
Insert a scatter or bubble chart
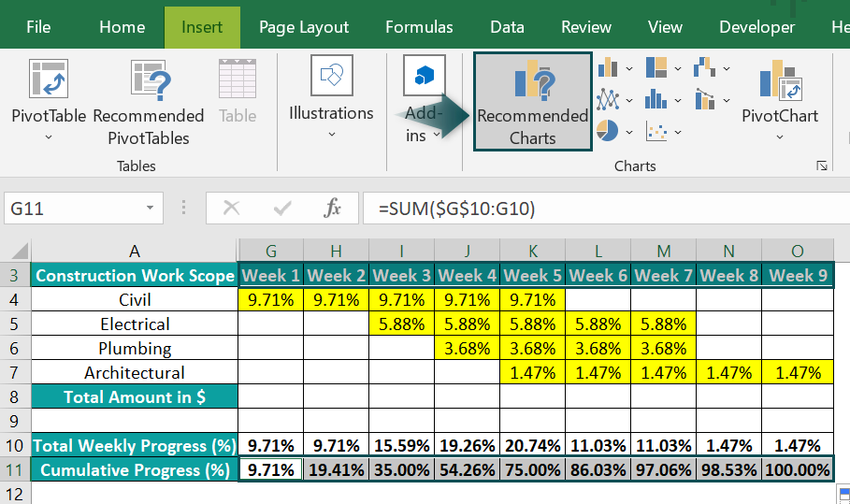656,132
